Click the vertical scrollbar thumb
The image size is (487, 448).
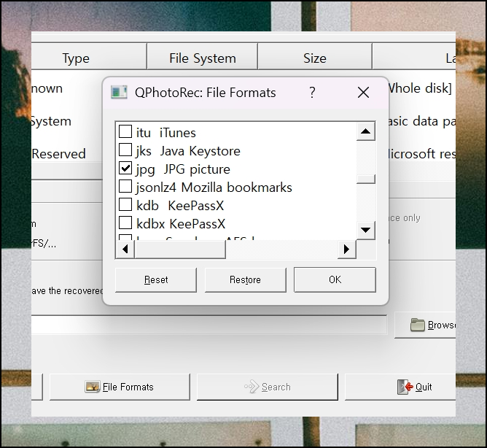[365, 179]
